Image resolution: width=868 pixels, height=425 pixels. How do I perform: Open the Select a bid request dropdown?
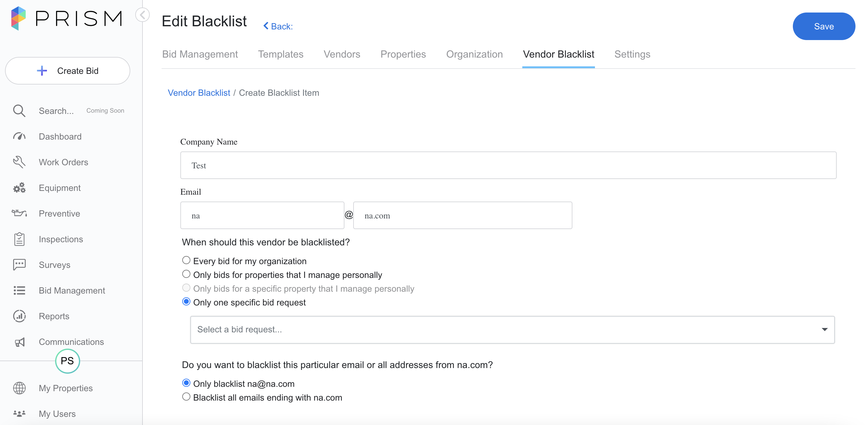point(512,329)
